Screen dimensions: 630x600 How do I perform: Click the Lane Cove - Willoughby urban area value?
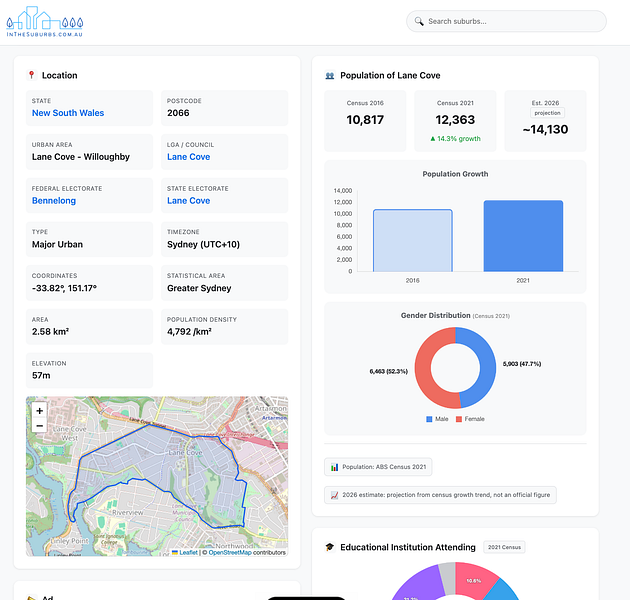tap(81, 157)
